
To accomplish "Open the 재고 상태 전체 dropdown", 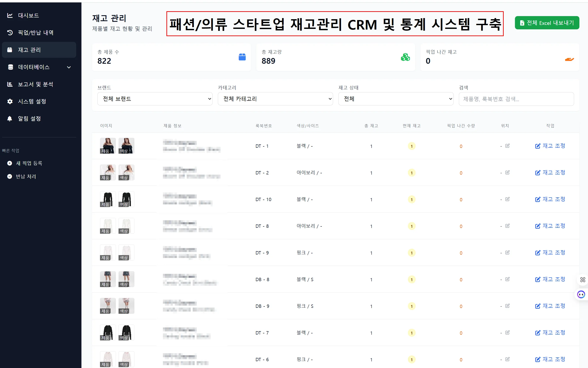I will [396, 99].
